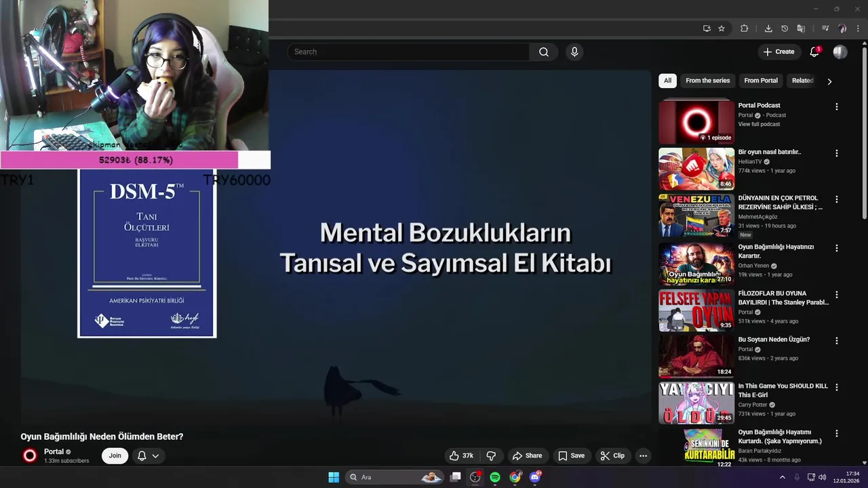Open Bu Soytarı Neden Üzgün thumbnail
Viewport: 868px width, 488px height.
click(x=696, y=357)
